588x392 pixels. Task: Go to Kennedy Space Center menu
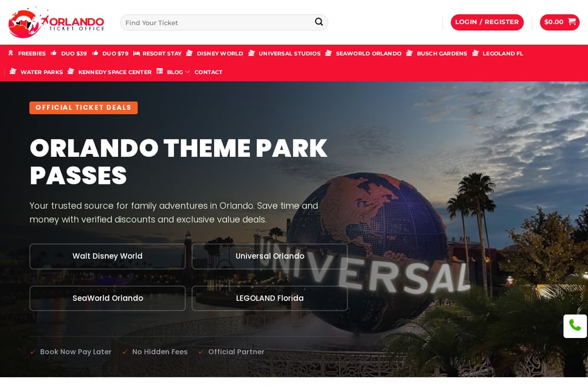pos(115,72)
